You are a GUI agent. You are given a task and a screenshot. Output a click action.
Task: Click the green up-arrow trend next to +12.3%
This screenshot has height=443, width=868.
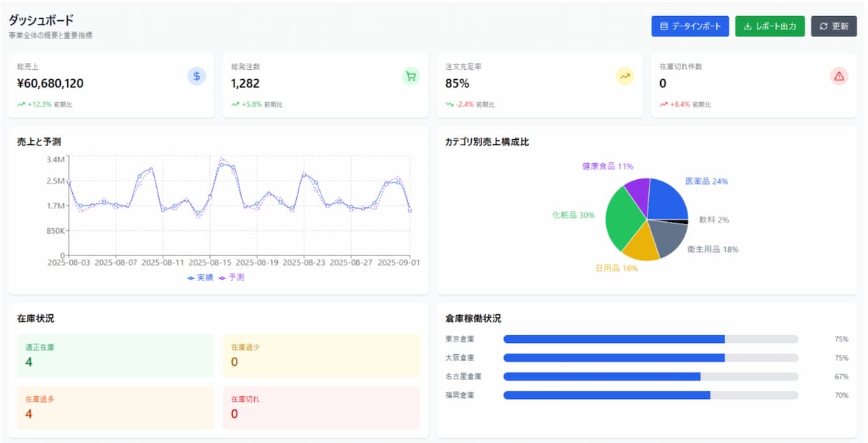(21, 104)
